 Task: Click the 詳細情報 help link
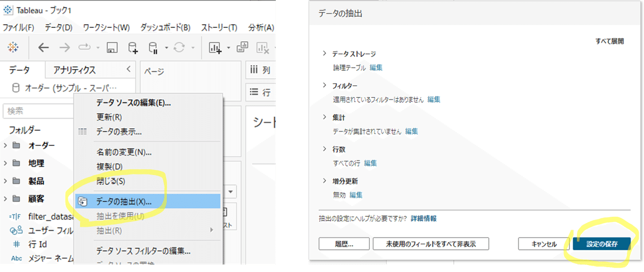423,218
